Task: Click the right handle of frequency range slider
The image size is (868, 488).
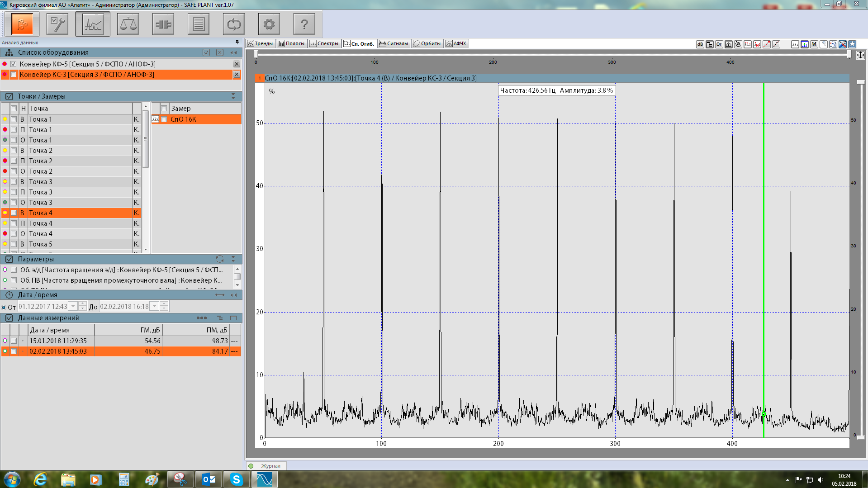Action: 849,55
